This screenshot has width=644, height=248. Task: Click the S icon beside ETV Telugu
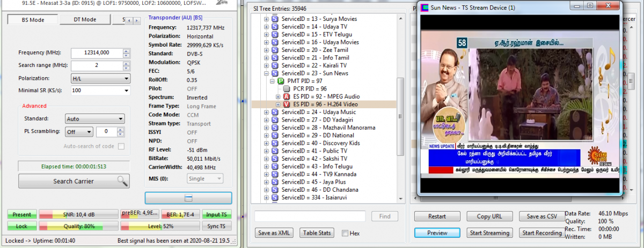point(275,34)
